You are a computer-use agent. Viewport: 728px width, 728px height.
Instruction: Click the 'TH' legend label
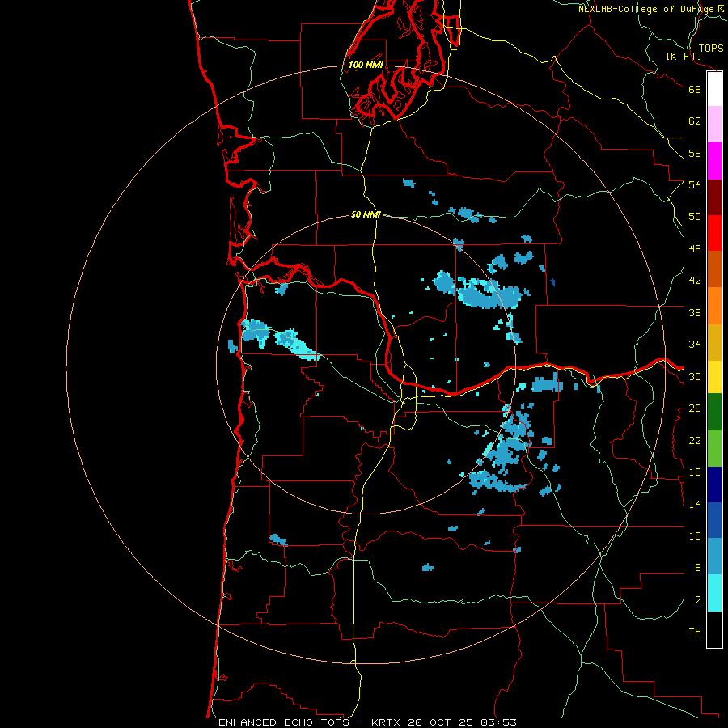tap(695, 632)
